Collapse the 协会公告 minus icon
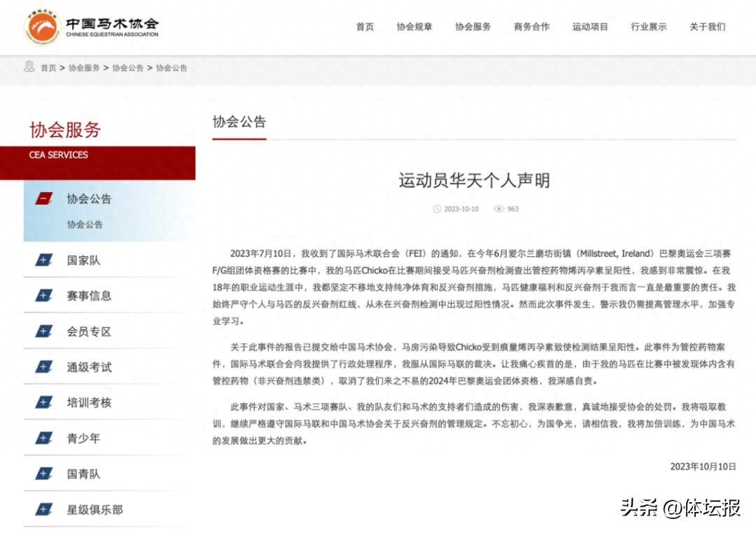Screen dimensions: 756x533 click(x=44, y=199)
